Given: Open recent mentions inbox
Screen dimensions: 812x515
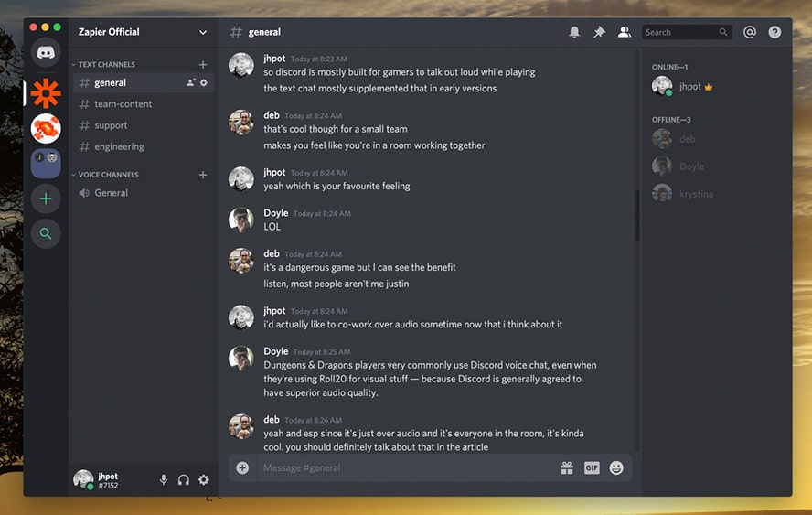Looking at the screenshot, I should (x=750, y=32).
